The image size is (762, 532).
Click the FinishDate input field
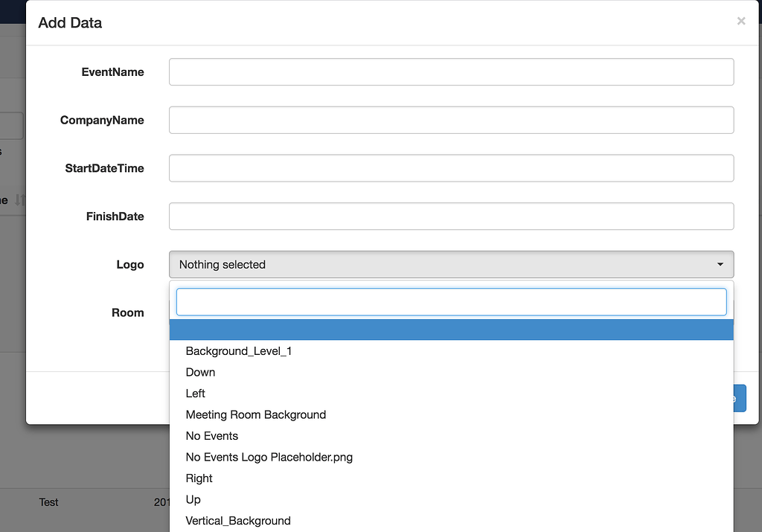click(451, 217)
